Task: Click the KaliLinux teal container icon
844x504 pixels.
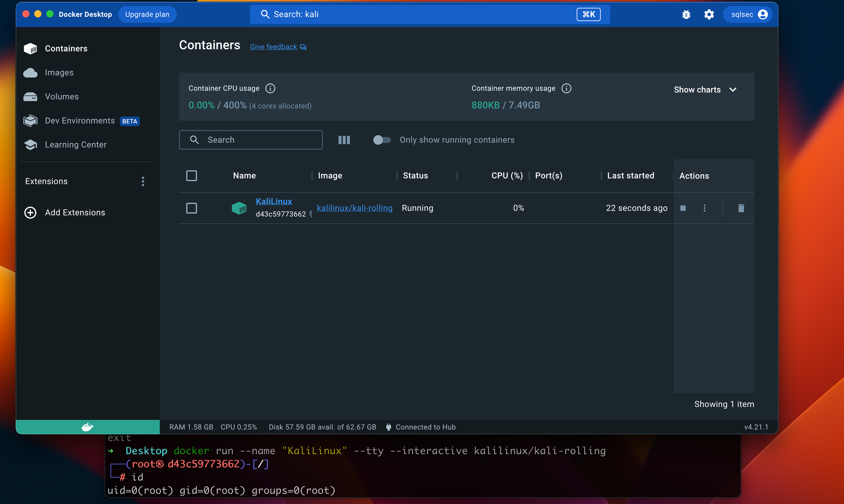Action: pyautogui.click(x=239, y=208)
